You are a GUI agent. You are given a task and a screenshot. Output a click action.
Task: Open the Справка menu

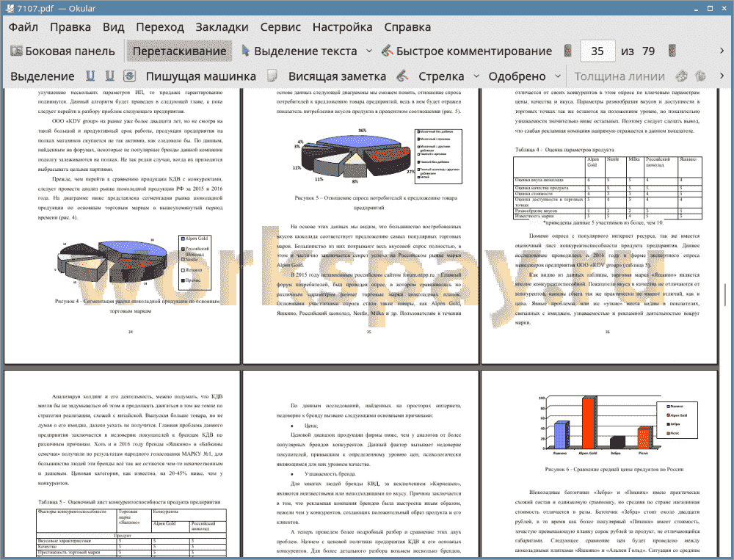[407, 27]
